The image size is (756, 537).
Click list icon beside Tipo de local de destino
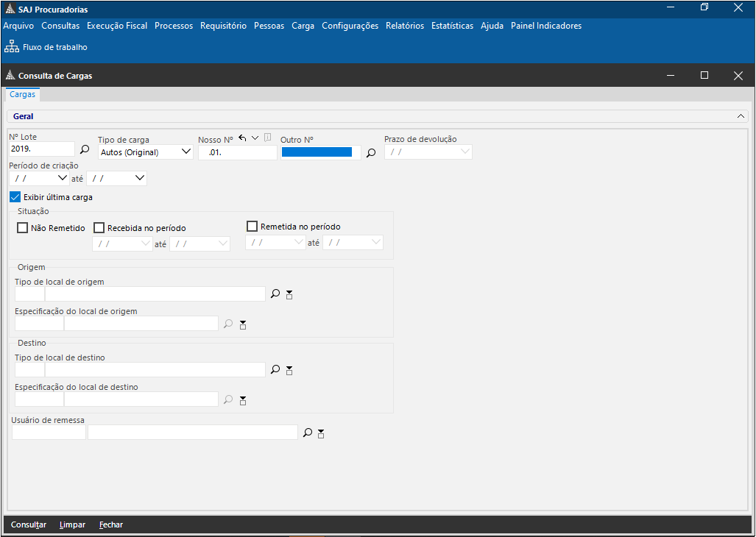pos(289,370)
